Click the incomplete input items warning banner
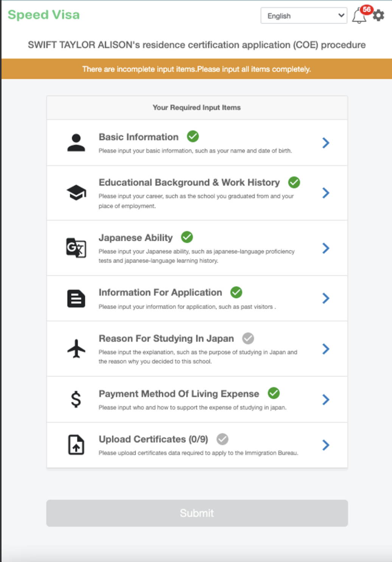Image resolution: width=392 pixels, height=562 pixels. tap(197, 69)
